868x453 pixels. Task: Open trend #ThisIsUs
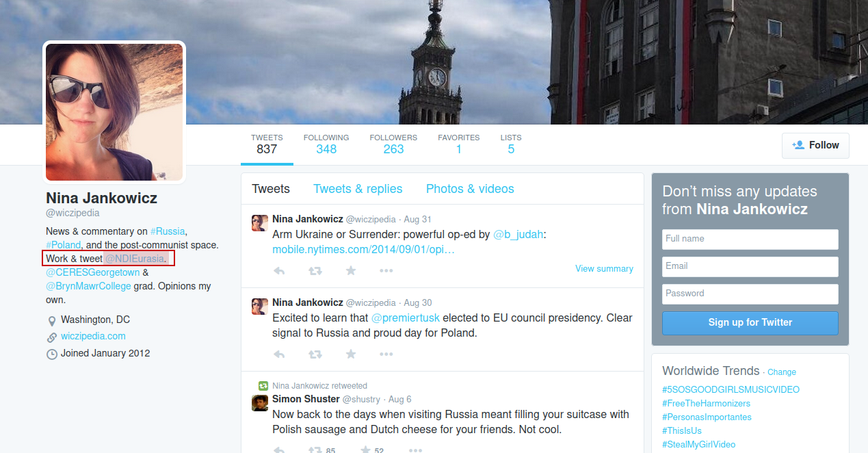coord(682,430)
